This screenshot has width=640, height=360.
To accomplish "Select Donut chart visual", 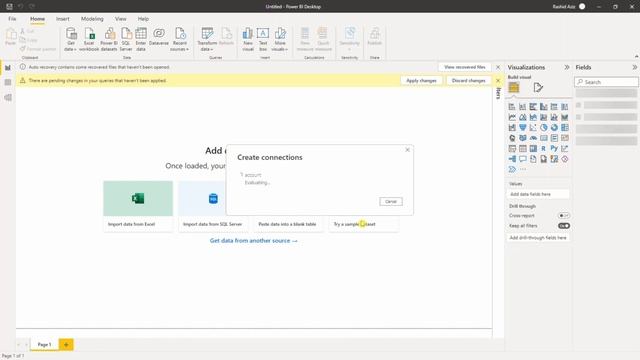I will coord(554,128).
